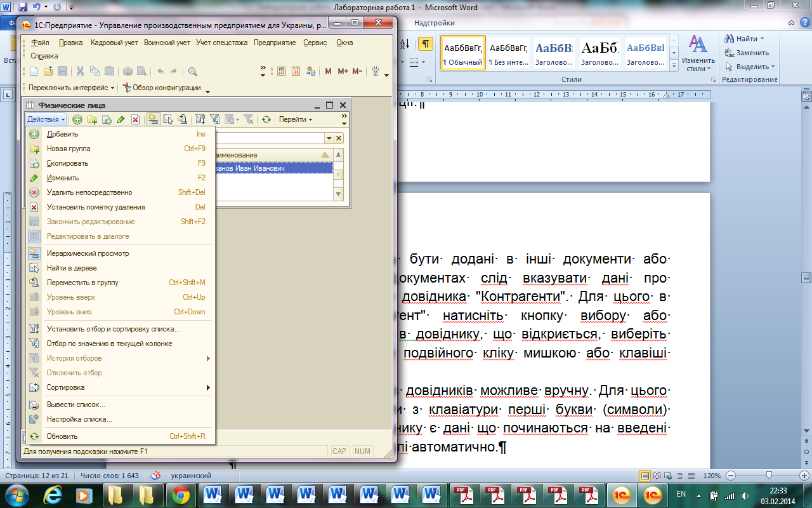Open Google Chrome from the taskbar
Viewport: 812px width, 508px height.
[x=180, y=495]
